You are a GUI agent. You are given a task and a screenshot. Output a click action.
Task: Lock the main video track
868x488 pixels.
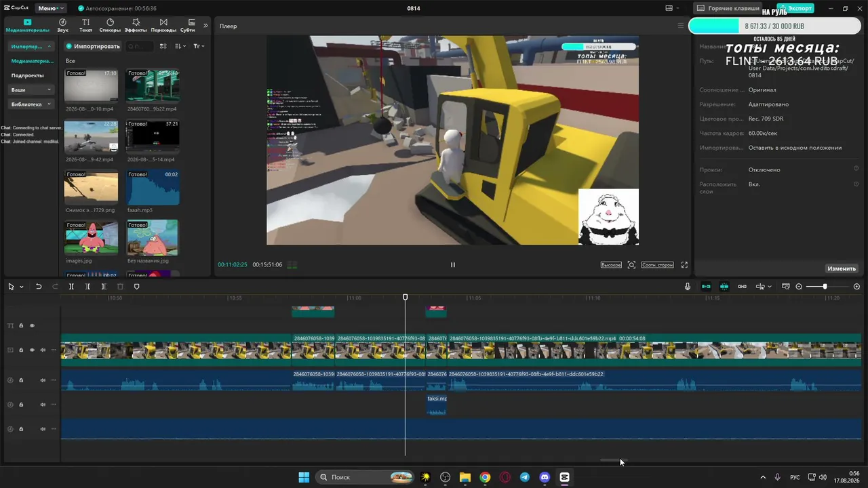(x=21, y=350)
